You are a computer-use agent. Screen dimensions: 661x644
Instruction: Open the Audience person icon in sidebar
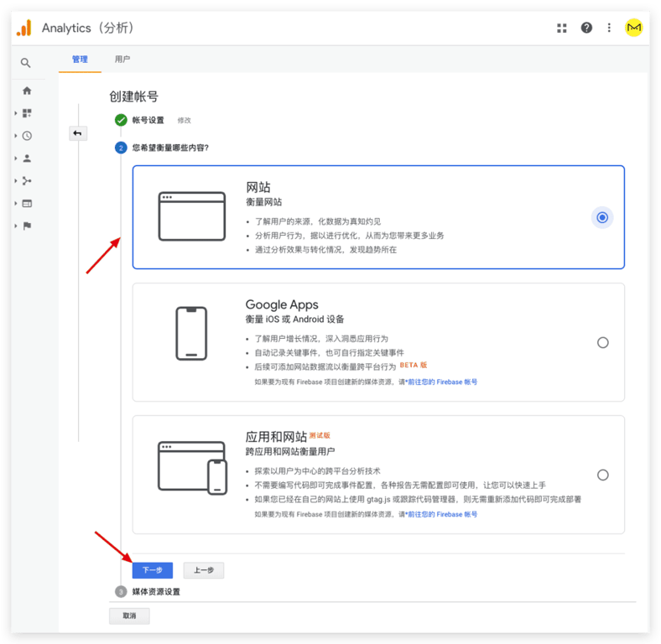coord(27,158)
